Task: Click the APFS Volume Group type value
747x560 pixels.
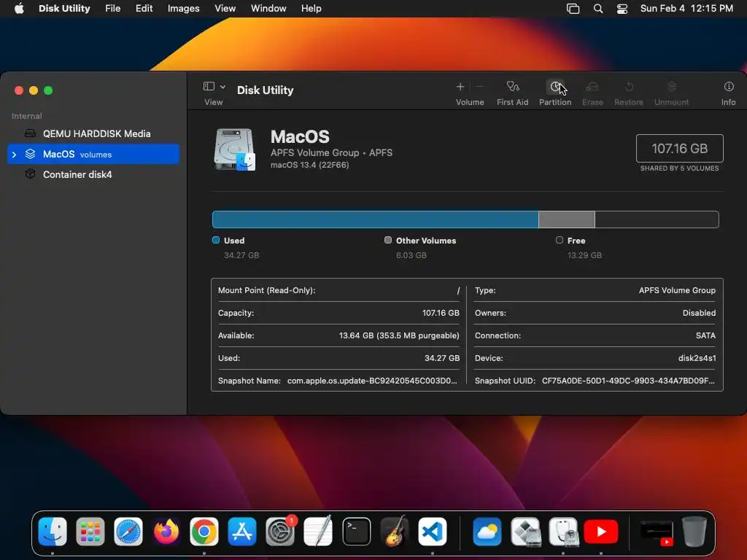Action: click(677, 290)
